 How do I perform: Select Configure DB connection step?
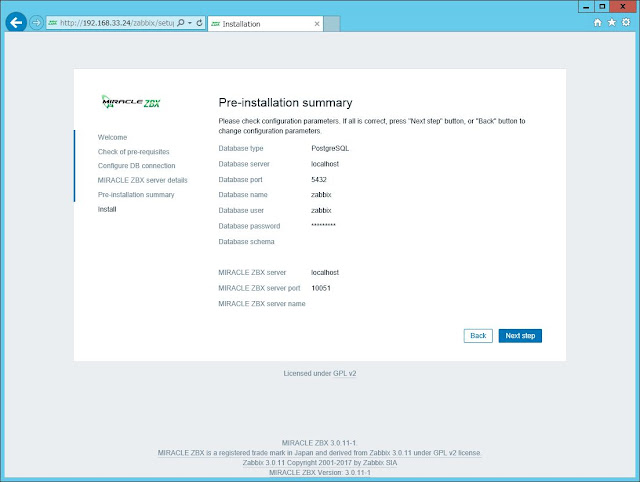[136, 166]
